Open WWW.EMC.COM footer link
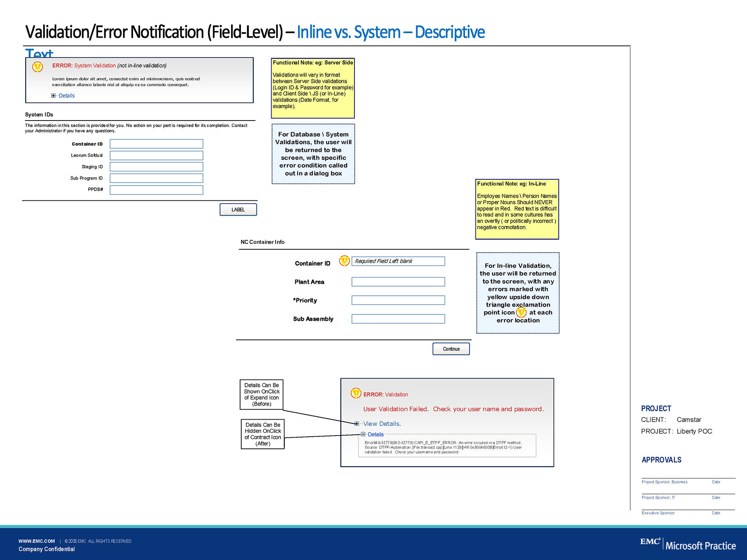 [x=37, y=541]
